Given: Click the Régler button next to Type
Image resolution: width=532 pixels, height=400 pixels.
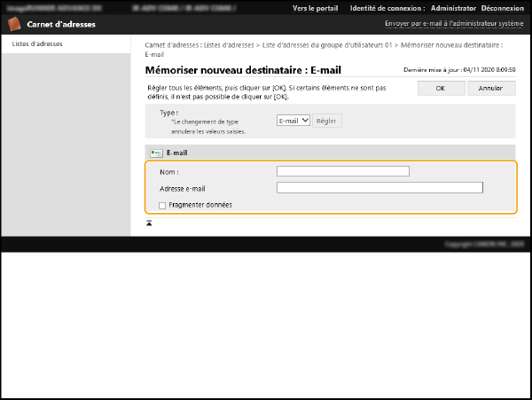Looking at the screenshot, I should click(x=327, y=121).
